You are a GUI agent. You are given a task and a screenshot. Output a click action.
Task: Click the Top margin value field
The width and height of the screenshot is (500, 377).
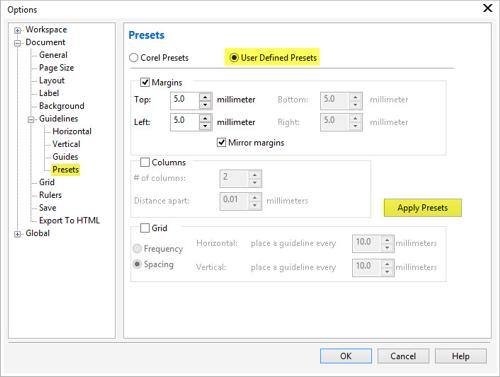click(x=185, y=101)
